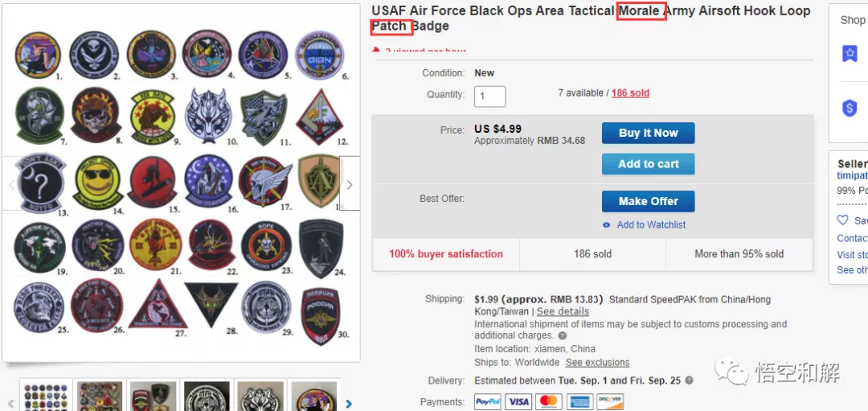Click the delivery estimate help icon
The width and height of the screenshot is (868, 411).
coord(689,380)
